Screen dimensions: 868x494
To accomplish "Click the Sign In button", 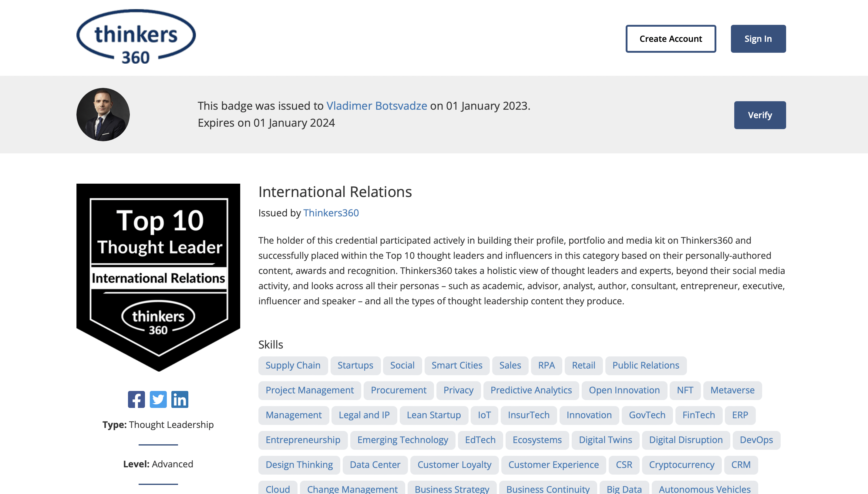I will [x=758, y=39].
